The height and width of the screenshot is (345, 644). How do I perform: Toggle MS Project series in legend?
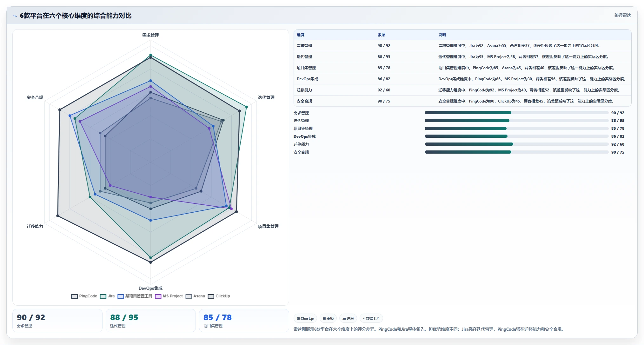pos(169,296)
